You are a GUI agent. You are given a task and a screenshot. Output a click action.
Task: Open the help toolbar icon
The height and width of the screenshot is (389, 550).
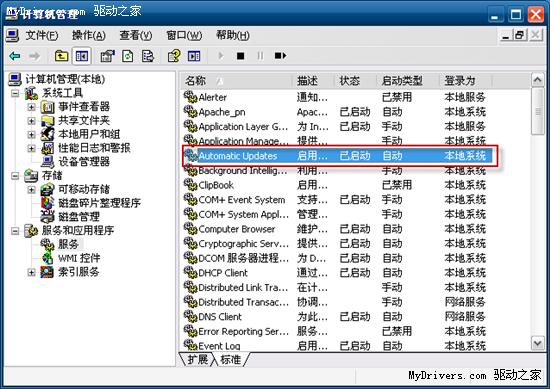(x=174, y=56)
